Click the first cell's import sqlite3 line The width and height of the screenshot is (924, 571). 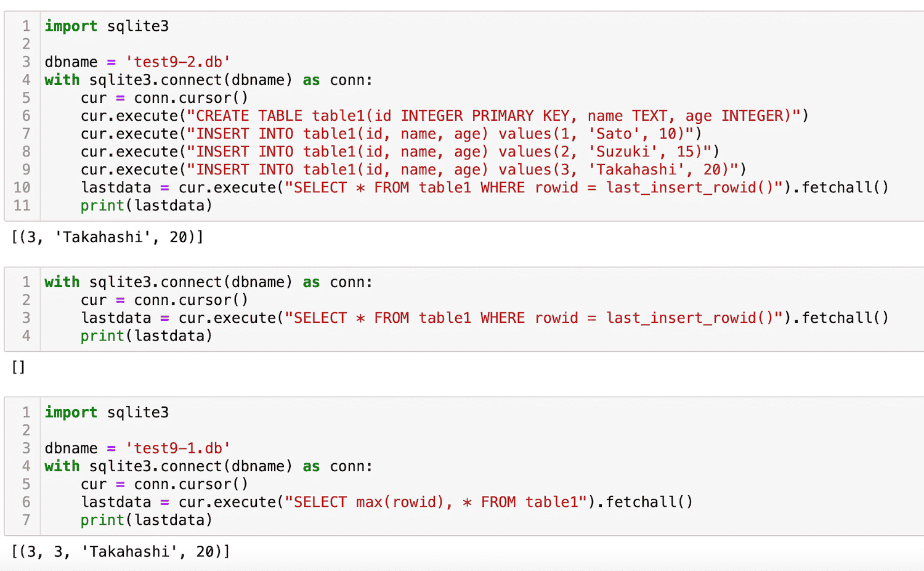coord(107,26)
